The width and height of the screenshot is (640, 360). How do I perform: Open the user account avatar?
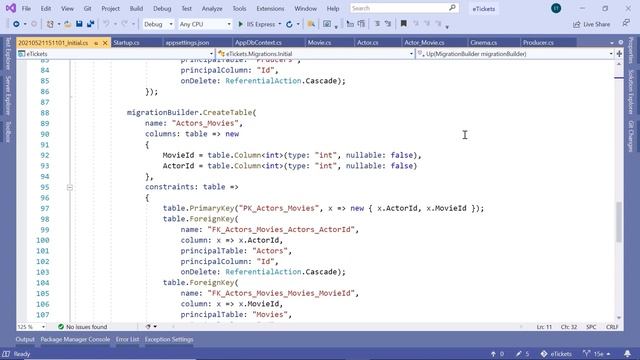click(556, 8)
